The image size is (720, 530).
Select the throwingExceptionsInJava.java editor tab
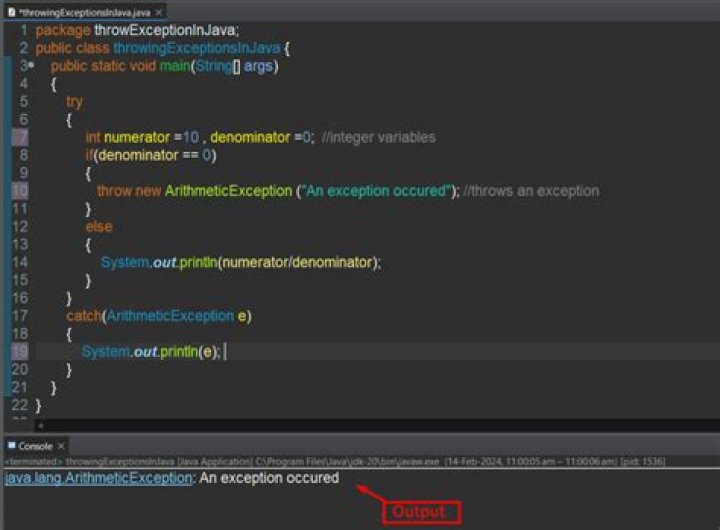pos(85,11)
